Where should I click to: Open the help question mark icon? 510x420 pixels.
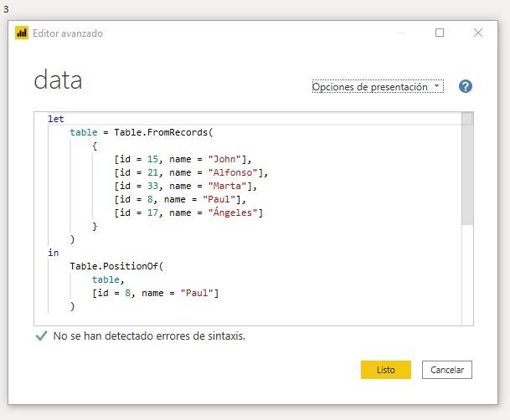click(x=465, y=86)
